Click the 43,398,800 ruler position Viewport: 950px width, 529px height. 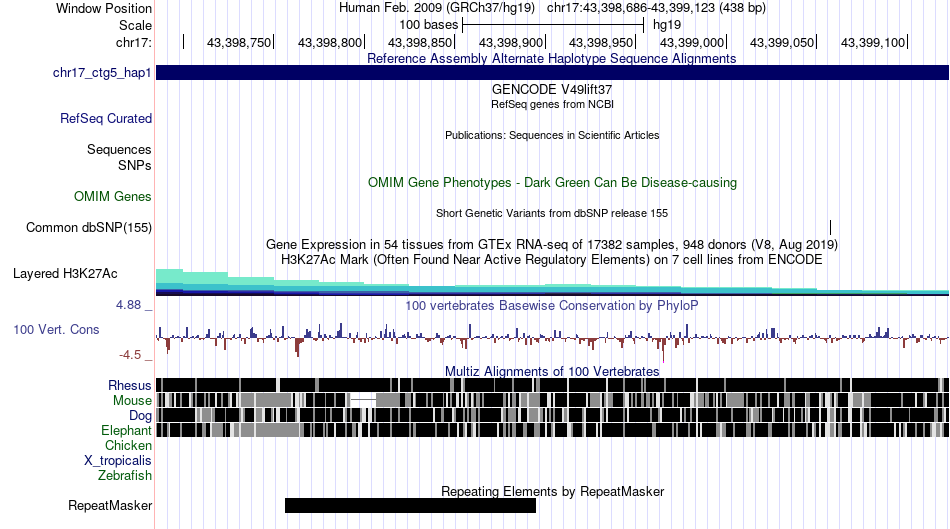point(330,42)
